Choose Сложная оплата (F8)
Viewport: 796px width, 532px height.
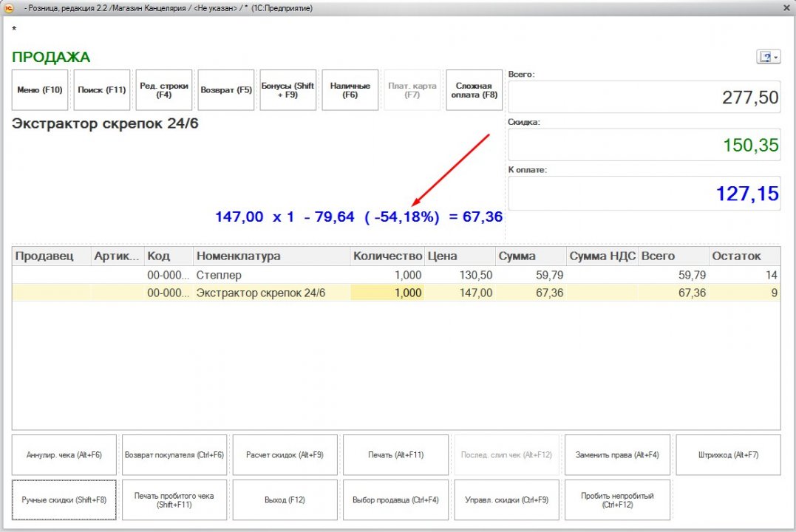coord(474,90)
